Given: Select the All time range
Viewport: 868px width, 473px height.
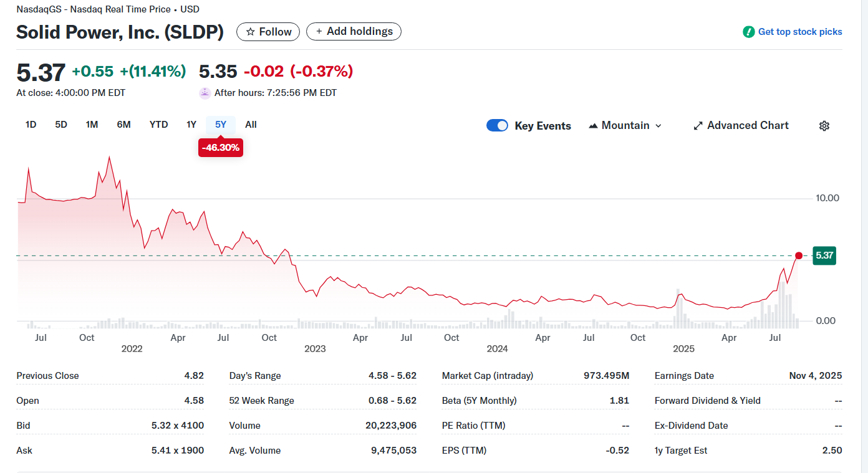Looking at the screenshot, I should click(x=251, y=125).
